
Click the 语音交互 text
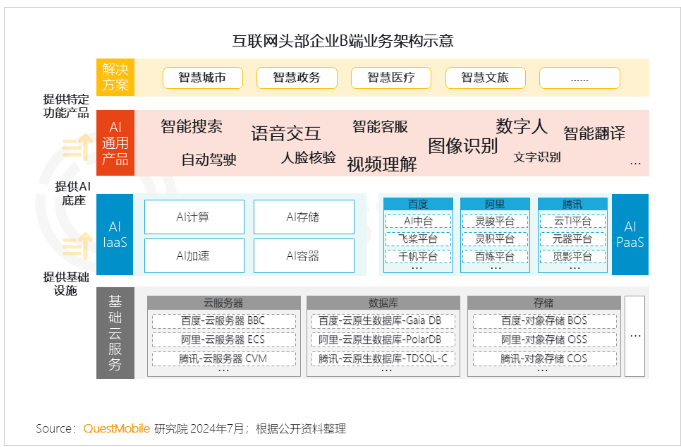pyautogui.click(x=285, y=133)
